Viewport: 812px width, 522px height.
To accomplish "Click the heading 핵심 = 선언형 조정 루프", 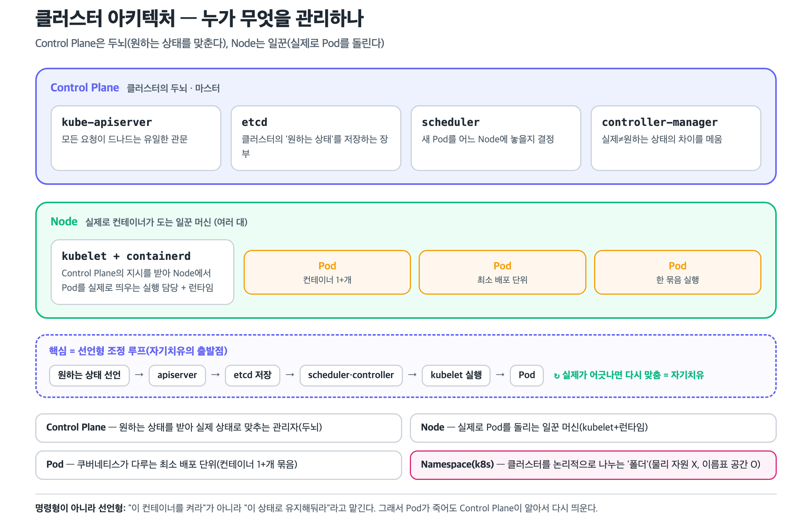I will coord(138,351).
